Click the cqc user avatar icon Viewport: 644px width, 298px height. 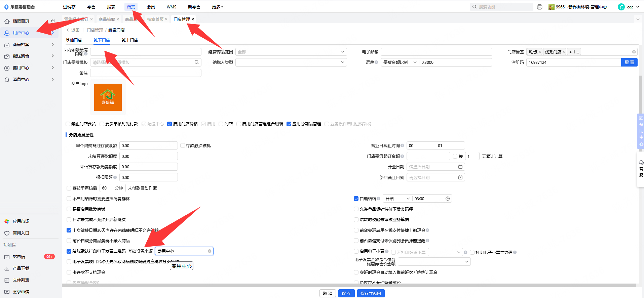tap(621, 7)
